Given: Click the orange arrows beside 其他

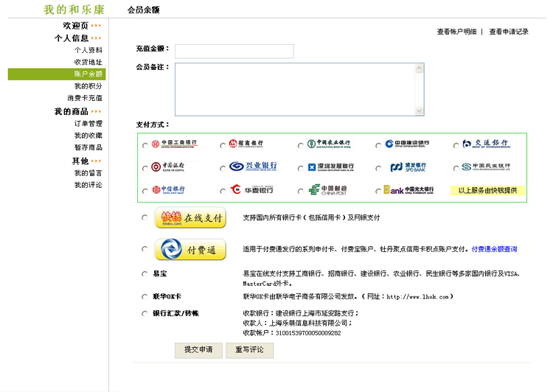Looking at the screenshot, I should 96,161.
